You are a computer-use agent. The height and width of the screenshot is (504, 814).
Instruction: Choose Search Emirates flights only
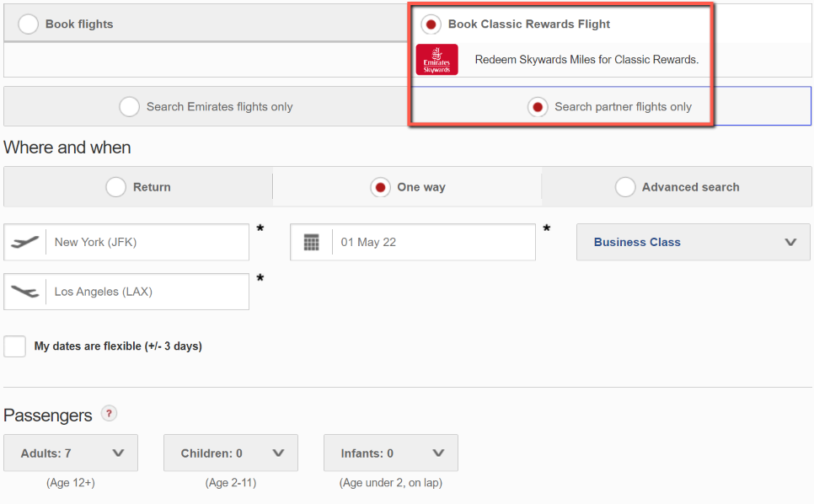pos(129,106)
